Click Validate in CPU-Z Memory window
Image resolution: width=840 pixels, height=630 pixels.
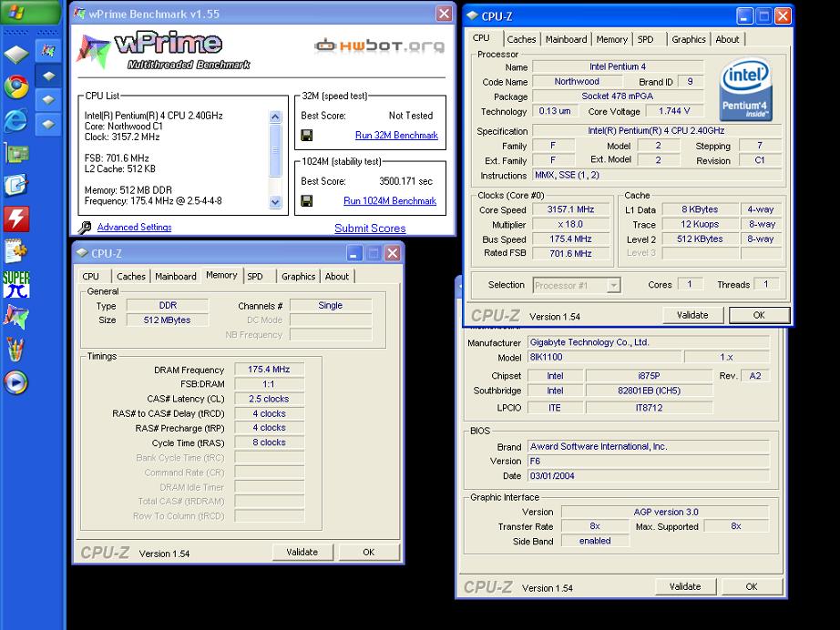[302, 552]
